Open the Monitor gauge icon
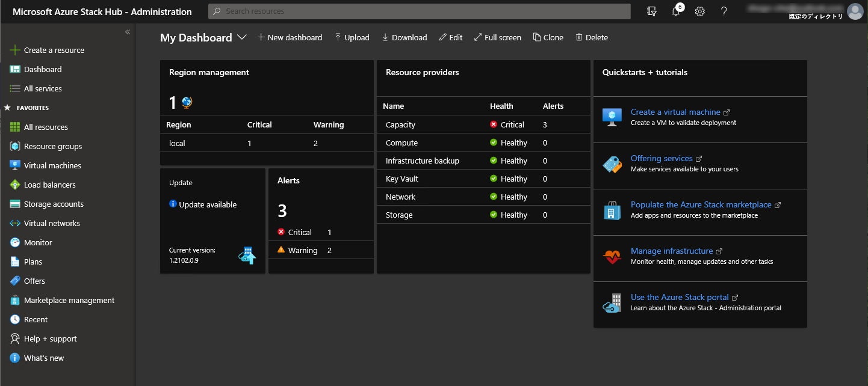 [x=15, y=242]
